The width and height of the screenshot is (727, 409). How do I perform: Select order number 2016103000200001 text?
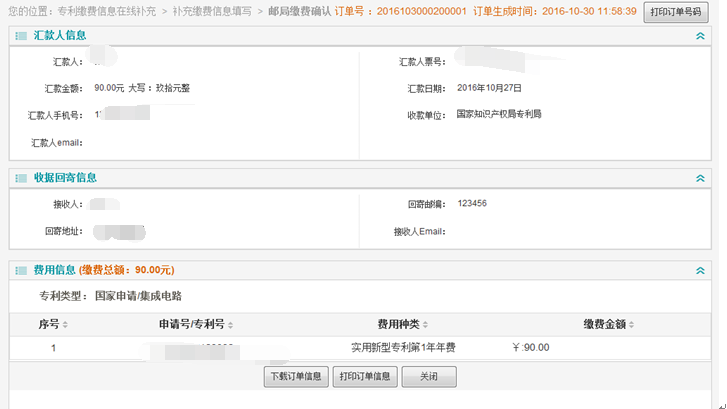pyautogui.click(x=421, y=12)
